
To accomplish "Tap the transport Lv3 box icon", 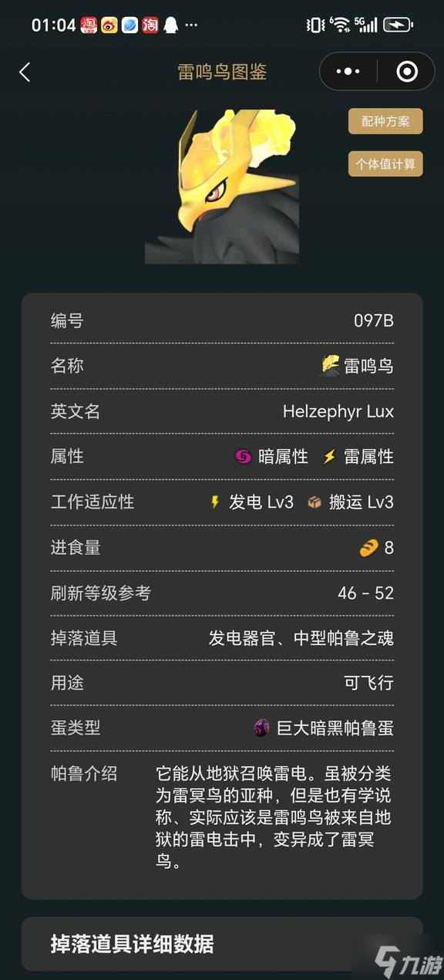I will pyautogui.click(x=314, y=502).
